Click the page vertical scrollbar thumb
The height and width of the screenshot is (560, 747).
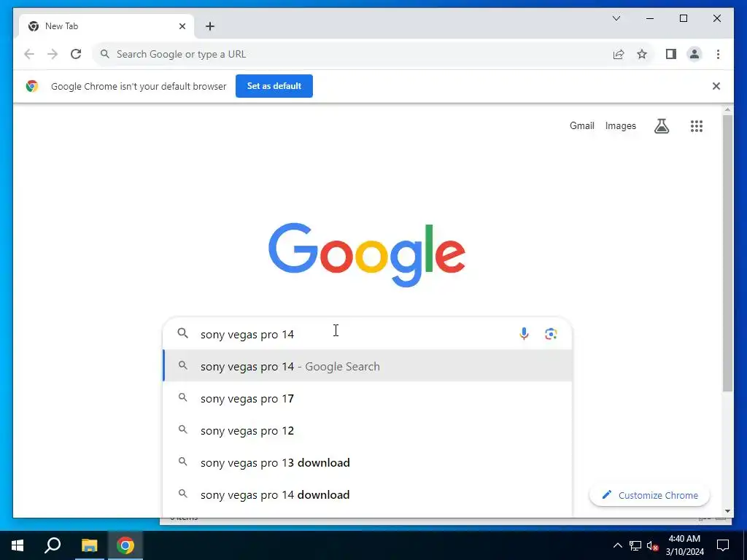727,253
